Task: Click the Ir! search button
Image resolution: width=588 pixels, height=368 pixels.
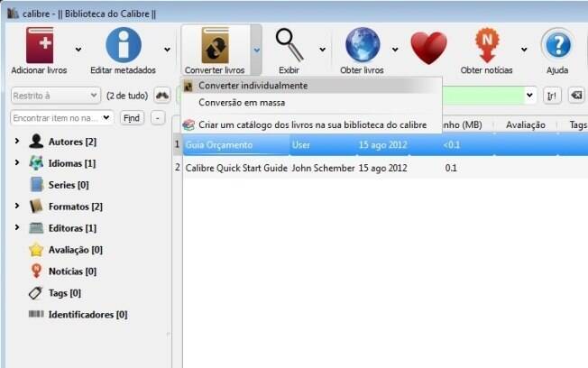Action: tap(552, 96)
